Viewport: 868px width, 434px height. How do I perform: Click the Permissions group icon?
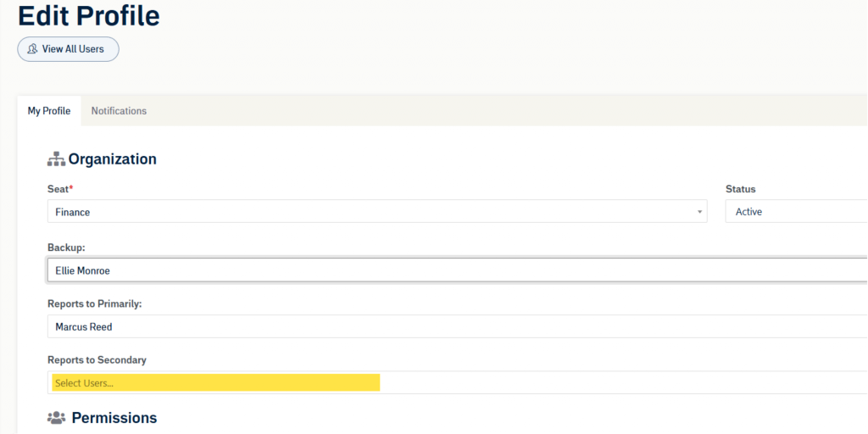pos(57,418)
